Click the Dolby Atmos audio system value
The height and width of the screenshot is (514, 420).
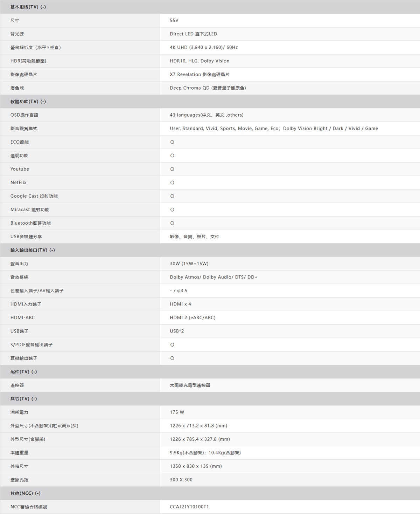click(213, 277)
